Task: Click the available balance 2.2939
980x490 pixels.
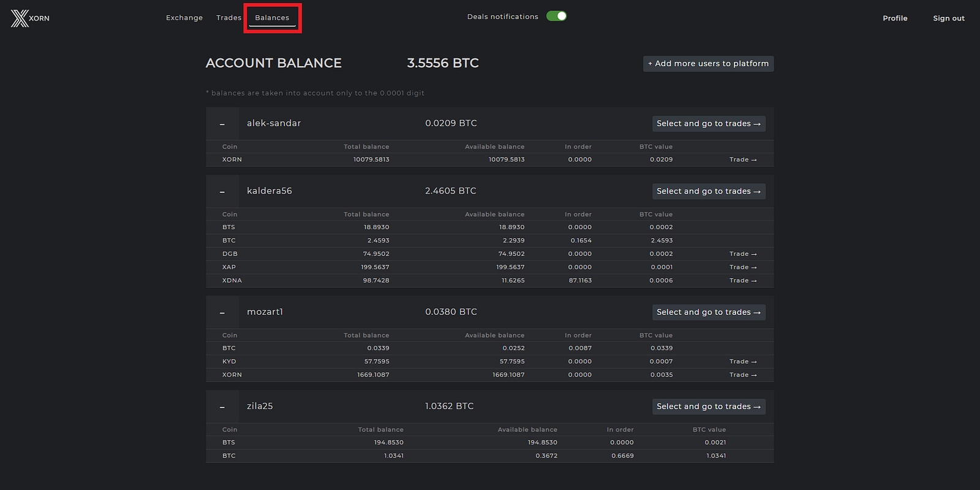Action: coord(514,241)
